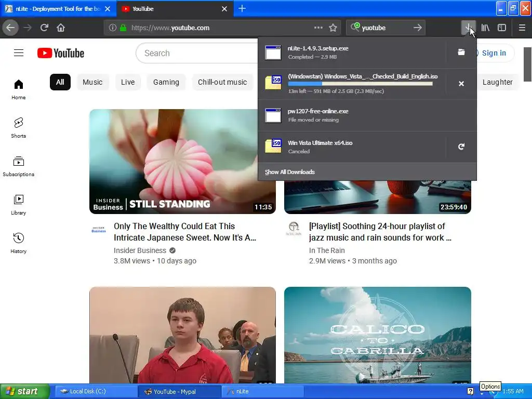The width and height of the screenshot is (532, 399).
Task: Switch to nLite taskbar window
Action: click(x=263, y=392)
